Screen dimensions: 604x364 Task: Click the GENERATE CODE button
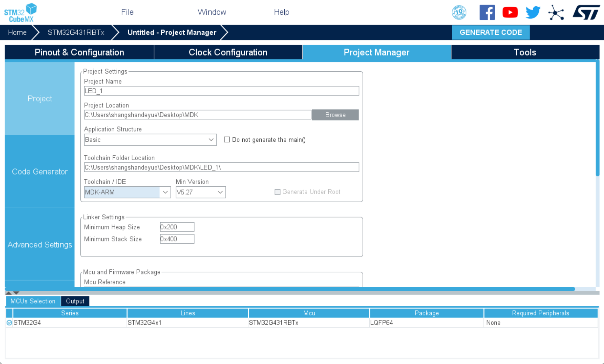[x=491, y=32]
